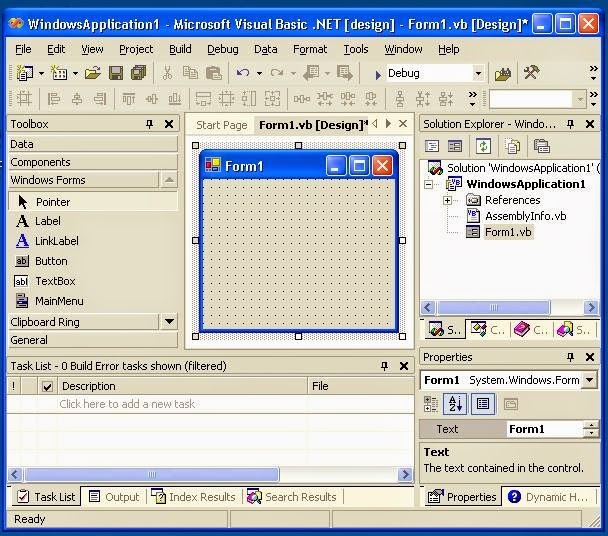The width and height of the screenshot is (608, 536).
Task: Toggle the Properties list view button
Action: [x=483, y=404]
